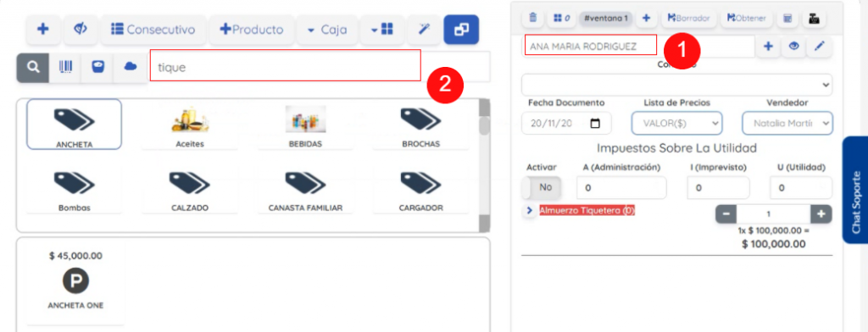Open the calculator icon in the sale panel

pos(787,19)
